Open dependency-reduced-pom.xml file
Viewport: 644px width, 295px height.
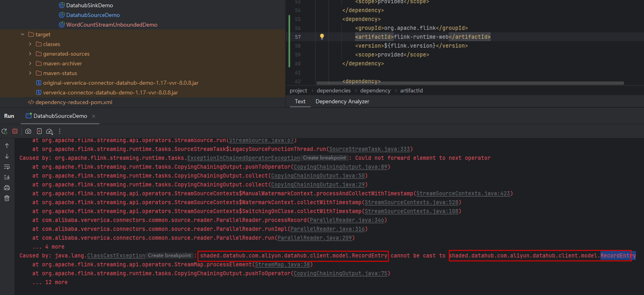pyautogui.click(x=73, y=102)
